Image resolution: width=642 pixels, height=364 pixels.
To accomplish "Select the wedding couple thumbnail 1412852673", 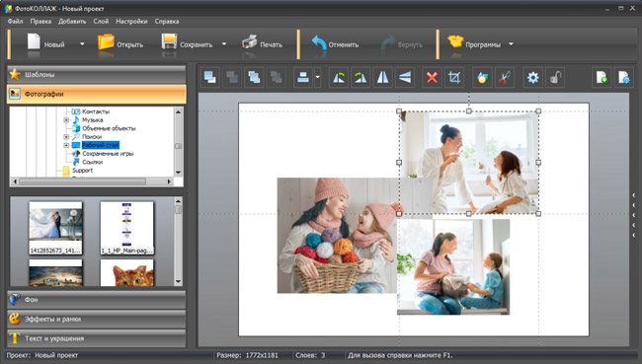I will click(55, 228).
